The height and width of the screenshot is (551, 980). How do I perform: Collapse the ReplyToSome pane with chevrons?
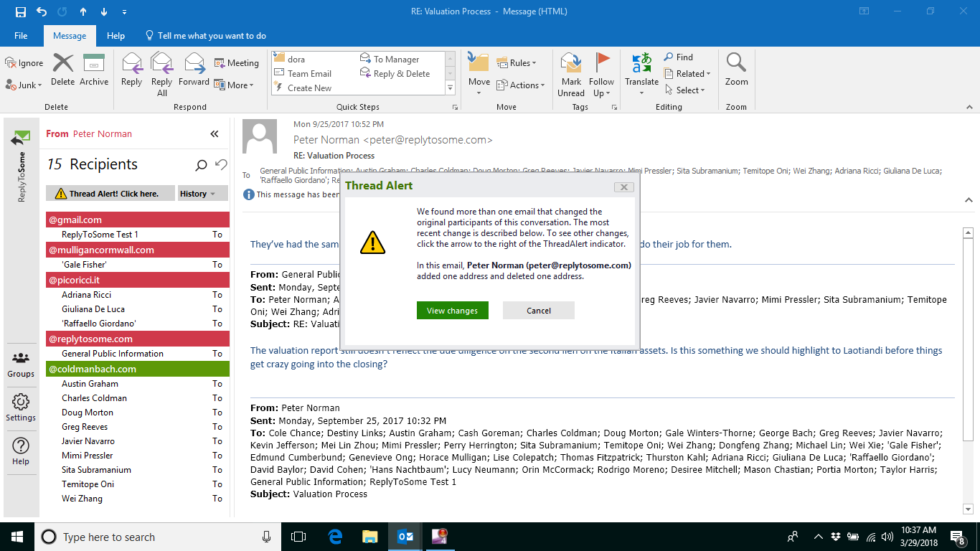[x=214, y=134]
